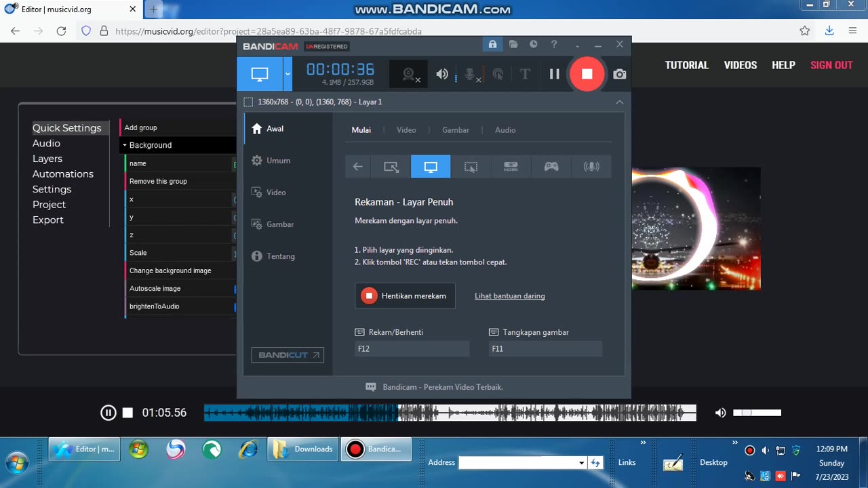Mute the editor volume speaker icon

coord(720,413)
